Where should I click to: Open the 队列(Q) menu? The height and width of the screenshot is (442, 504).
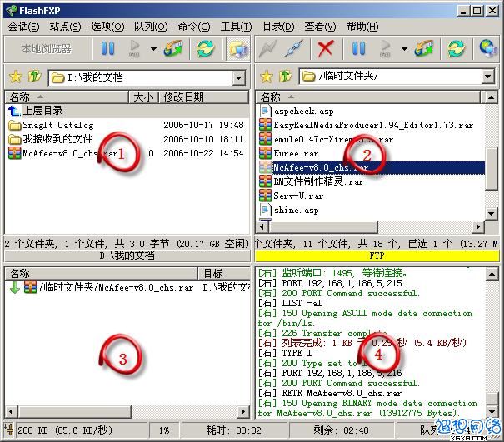(x=151, y=27)
